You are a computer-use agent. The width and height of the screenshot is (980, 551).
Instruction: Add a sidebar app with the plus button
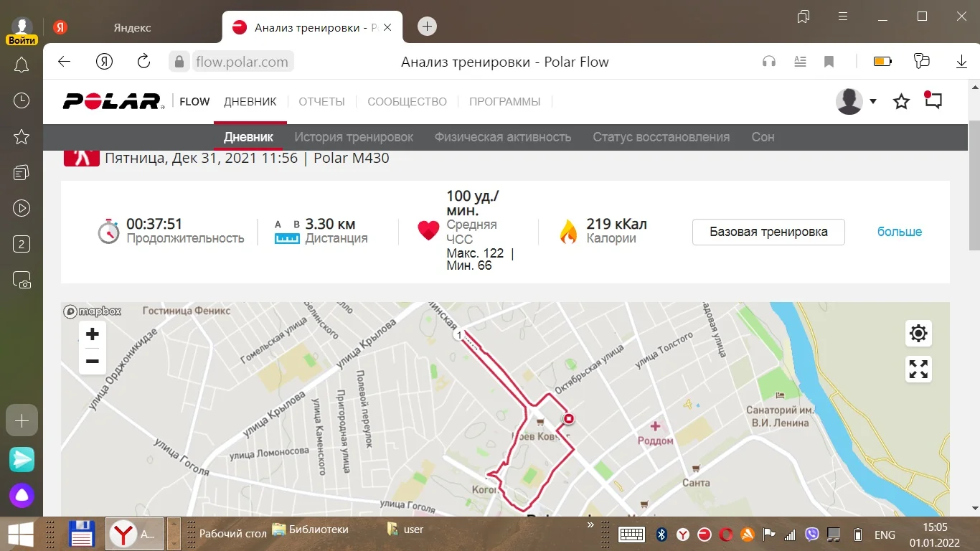tap(22, 420)
